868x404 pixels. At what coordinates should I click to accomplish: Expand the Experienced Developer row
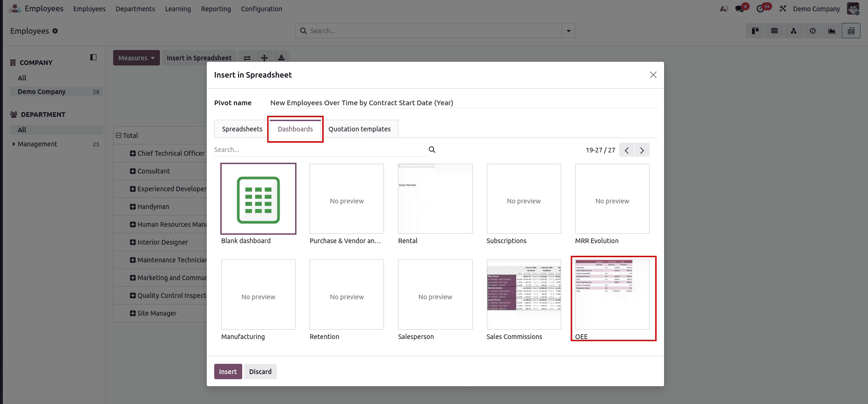[133, 189]
